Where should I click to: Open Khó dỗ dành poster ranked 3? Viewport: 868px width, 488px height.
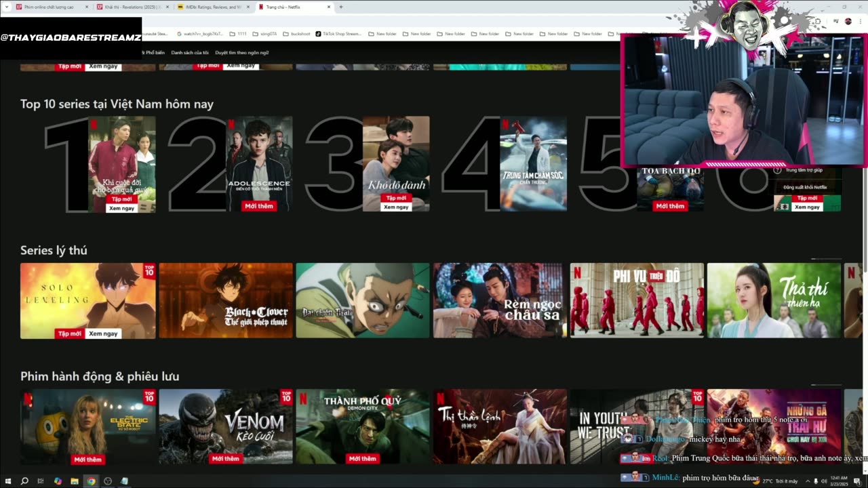396,163
